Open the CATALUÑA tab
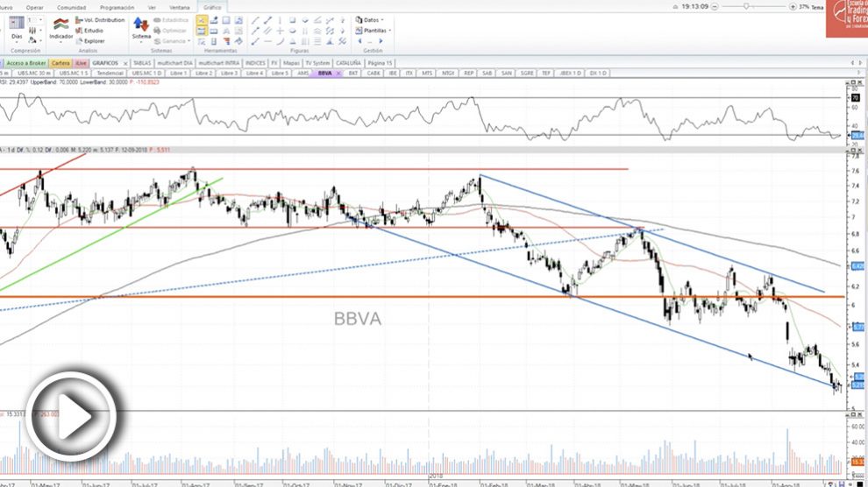Image resolution: width=868 pixels, height=487 pixels. (348, 63)
